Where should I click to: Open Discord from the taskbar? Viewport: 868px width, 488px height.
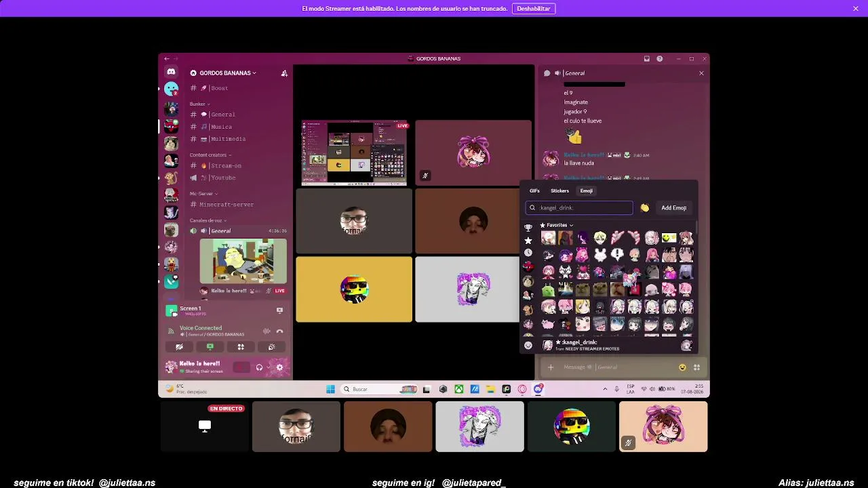538,389
